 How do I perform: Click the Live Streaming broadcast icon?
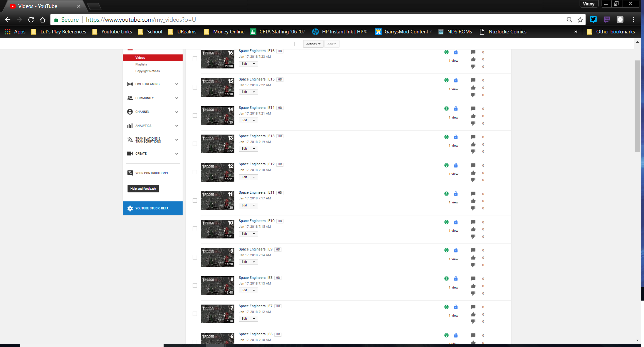tap(130, 84)
